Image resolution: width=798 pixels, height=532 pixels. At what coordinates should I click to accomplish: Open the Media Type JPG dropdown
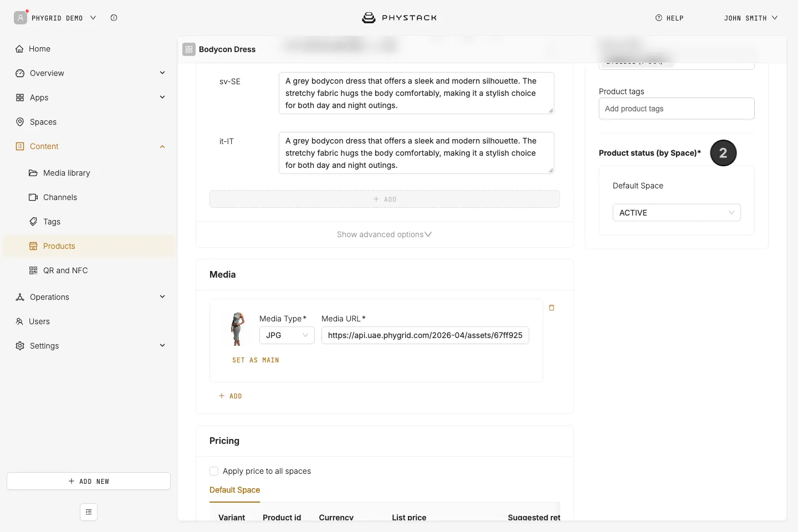(287, 335)
